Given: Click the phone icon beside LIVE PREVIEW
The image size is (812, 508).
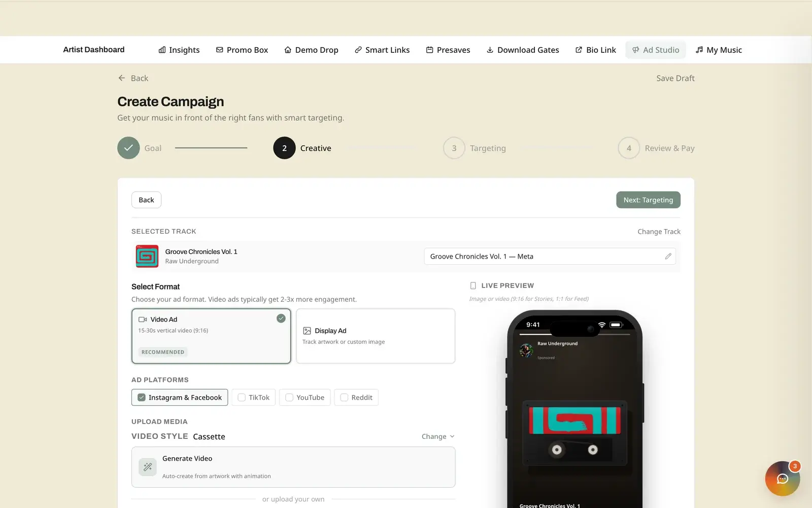Looking at the screenshot, I should point(473,285).
